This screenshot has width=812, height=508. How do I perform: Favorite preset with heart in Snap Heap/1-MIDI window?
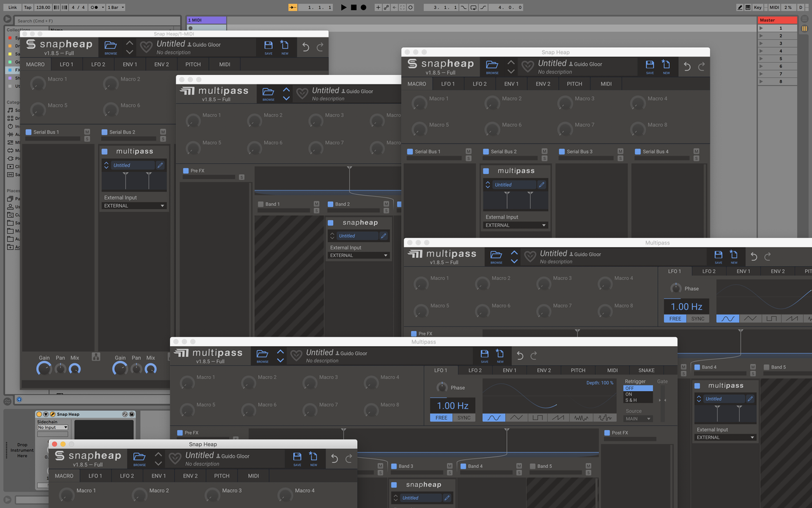(x=147, y=47)
